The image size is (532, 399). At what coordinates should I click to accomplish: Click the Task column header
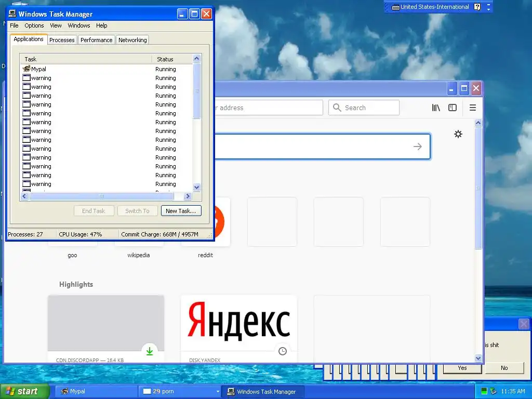tap(86, 59)
